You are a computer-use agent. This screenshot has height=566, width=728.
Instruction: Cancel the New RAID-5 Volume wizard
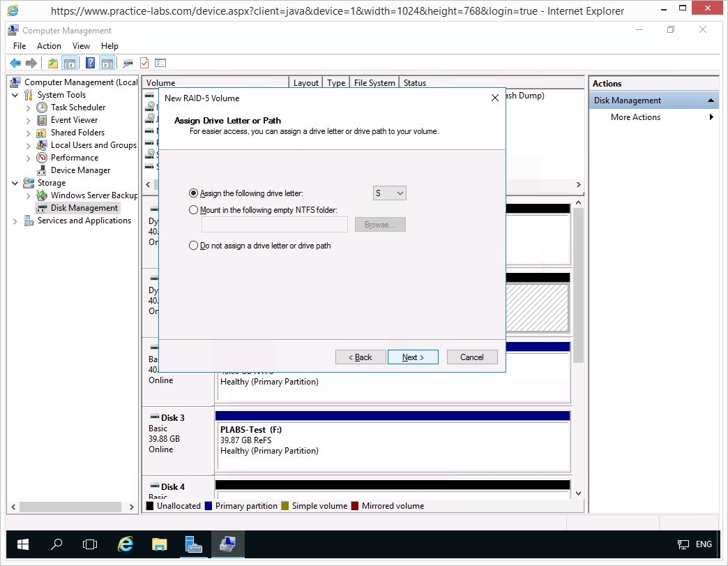[472, 357]
